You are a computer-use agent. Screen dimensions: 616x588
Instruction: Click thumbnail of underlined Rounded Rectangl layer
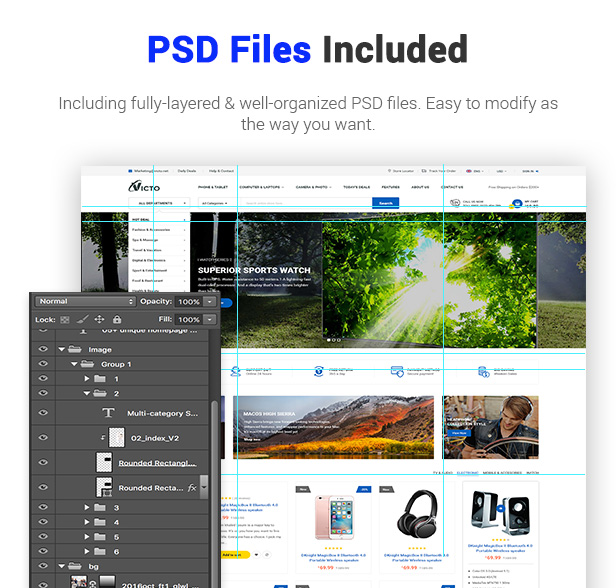tap(104, 462)
